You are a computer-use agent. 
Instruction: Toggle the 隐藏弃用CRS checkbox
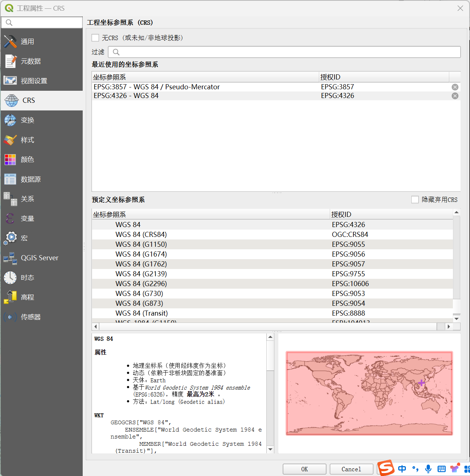[415, 200]
